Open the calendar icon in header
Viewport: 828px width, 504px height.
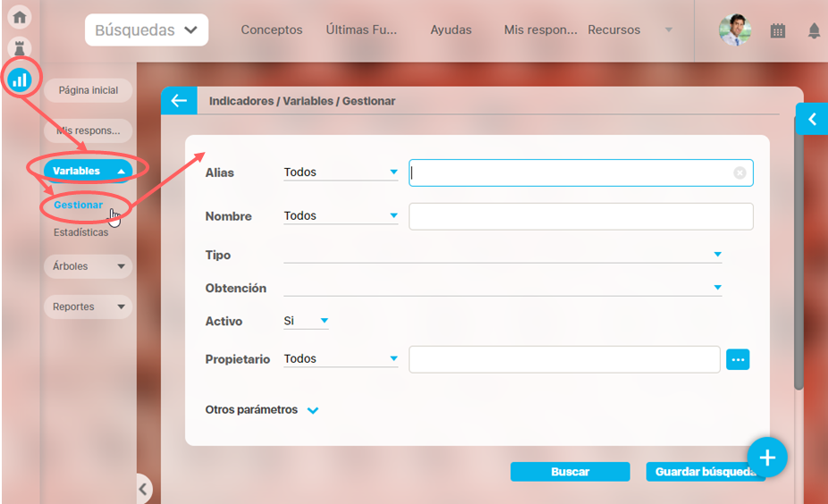[777, 30]
